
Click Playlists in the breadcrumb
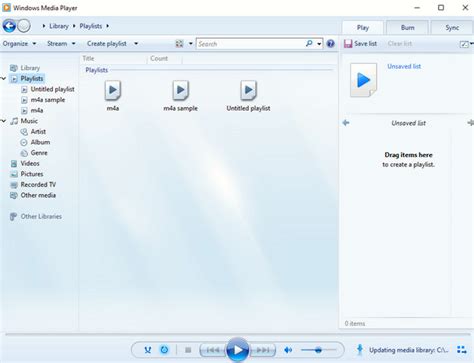click(x=91, y=26)
